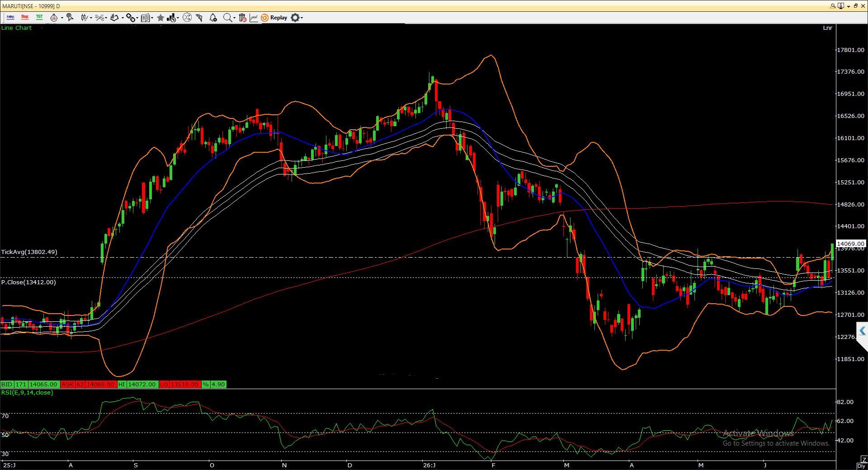Screen dimensions: 868x470
Task: Click the user search icon in title bar
Action: point(833,6)
